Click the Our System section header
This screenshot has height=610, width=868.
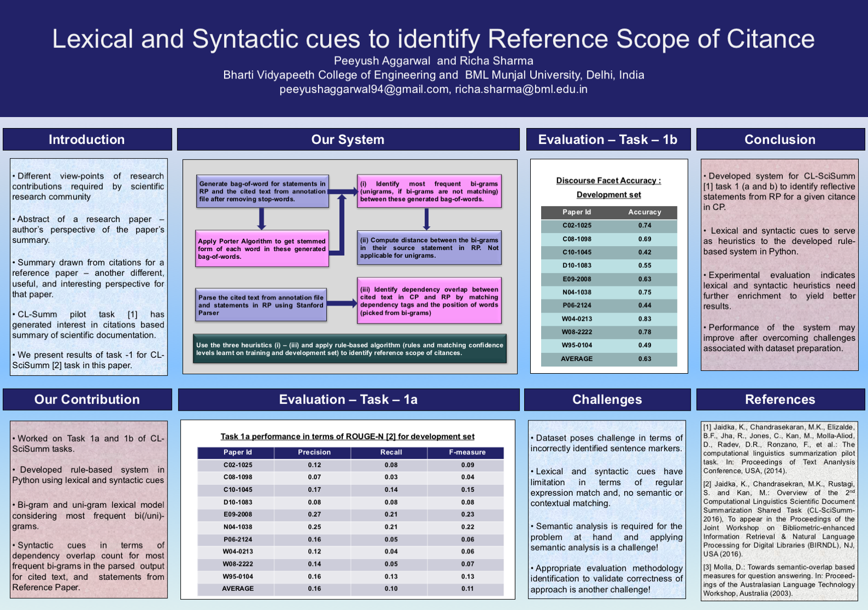point(348,140)
